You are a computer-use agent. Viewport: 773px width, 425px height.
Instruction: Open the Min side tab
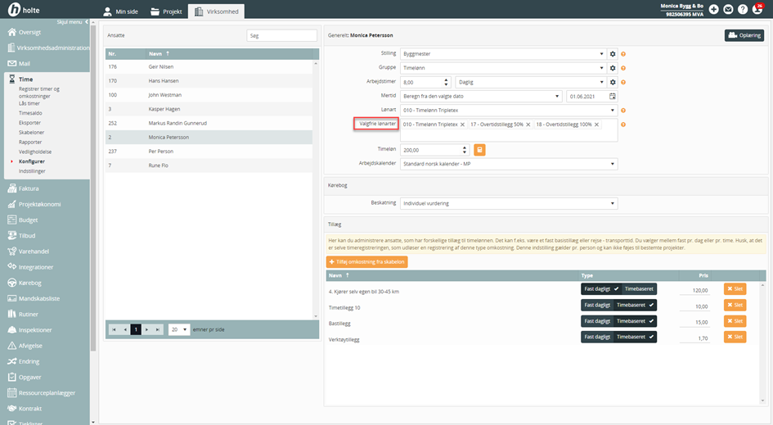(121, 11)
